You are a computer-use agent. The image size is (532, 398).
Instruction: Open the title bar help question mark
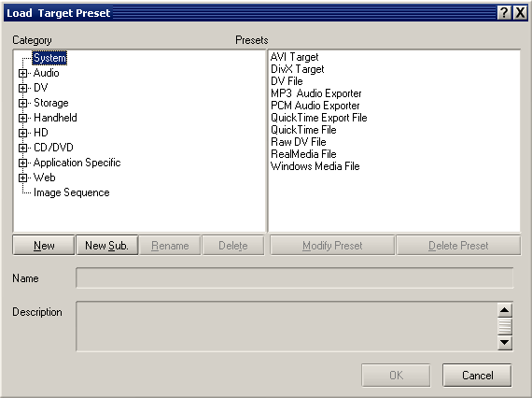pos(504,13)
